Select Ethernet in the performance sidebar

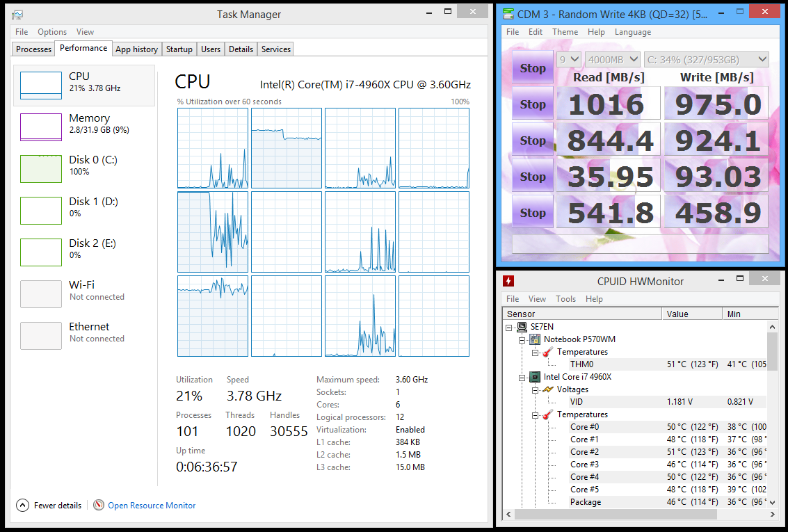(x=84, y=336)
